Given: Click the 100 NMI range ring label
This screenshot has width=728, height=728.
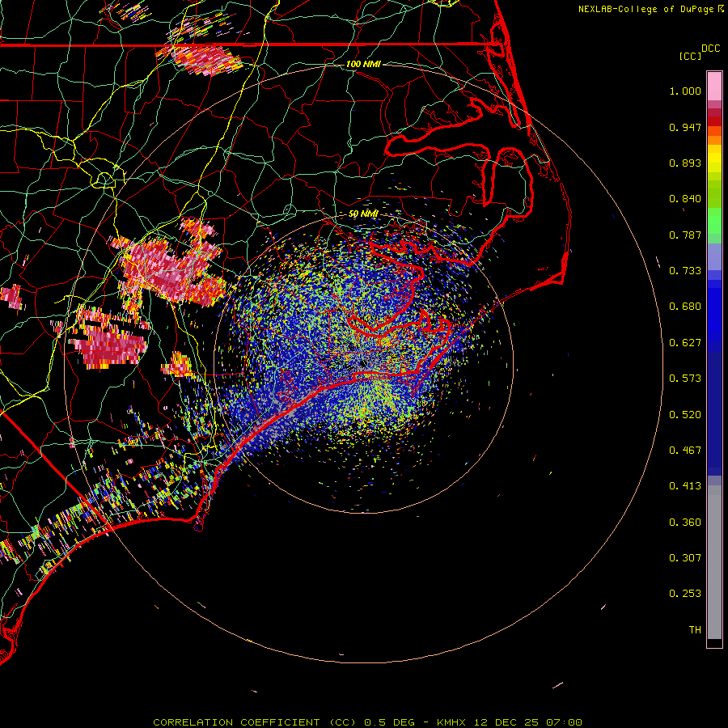Looking at the screenshot, I should point(363,64).
